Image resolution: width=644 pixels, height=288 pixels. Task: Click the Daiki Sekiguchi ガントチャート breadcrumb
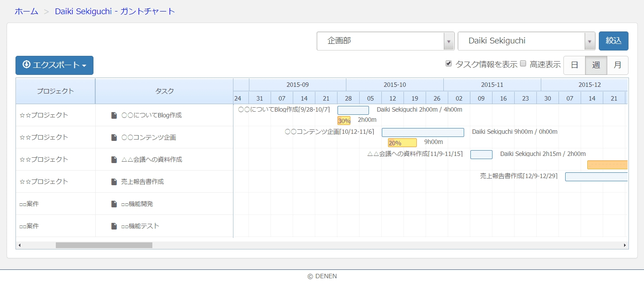pyautogui.click(x=115, y=11)
